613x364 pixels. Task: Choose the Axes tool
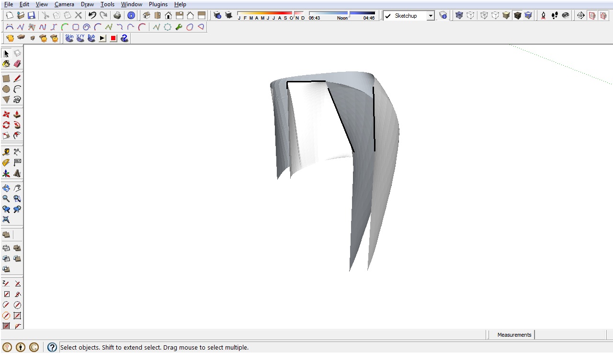click(6, 173)
